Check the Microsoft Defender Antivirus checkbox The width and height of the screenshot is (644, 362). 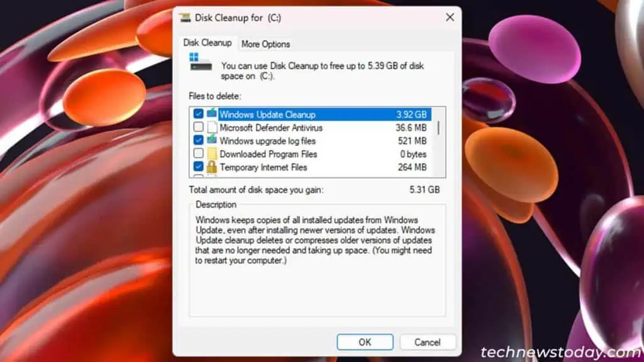tap(198, 127)
